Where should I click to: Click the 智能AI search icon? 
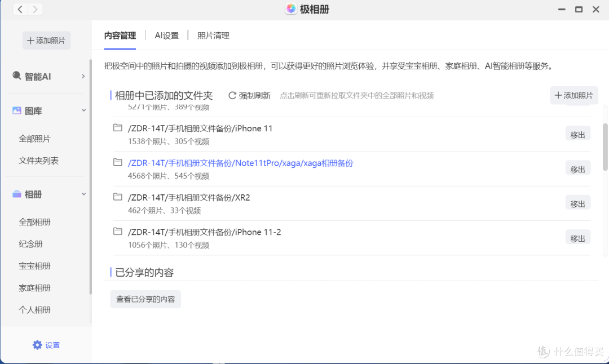click(x=17, y=76)
